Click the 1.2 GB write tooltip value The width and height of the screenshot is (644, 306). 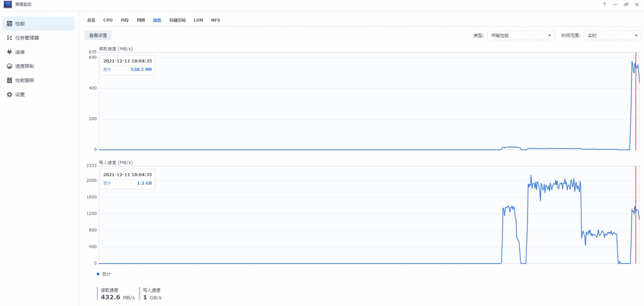pyautogui.click(x=144, y=183)
